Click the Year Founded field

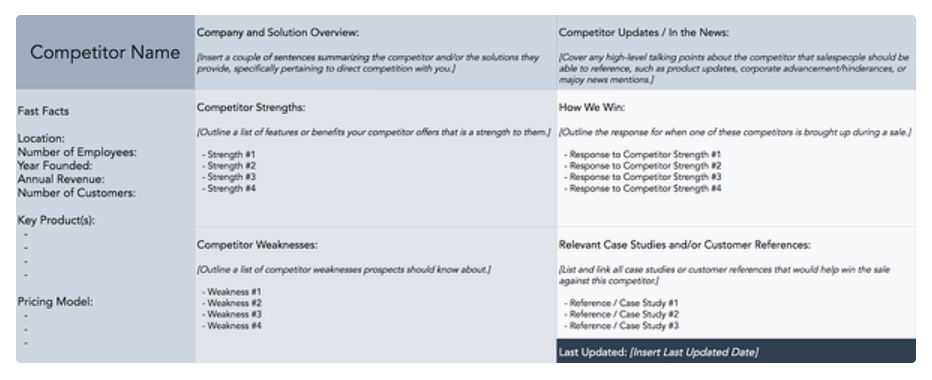55,166
